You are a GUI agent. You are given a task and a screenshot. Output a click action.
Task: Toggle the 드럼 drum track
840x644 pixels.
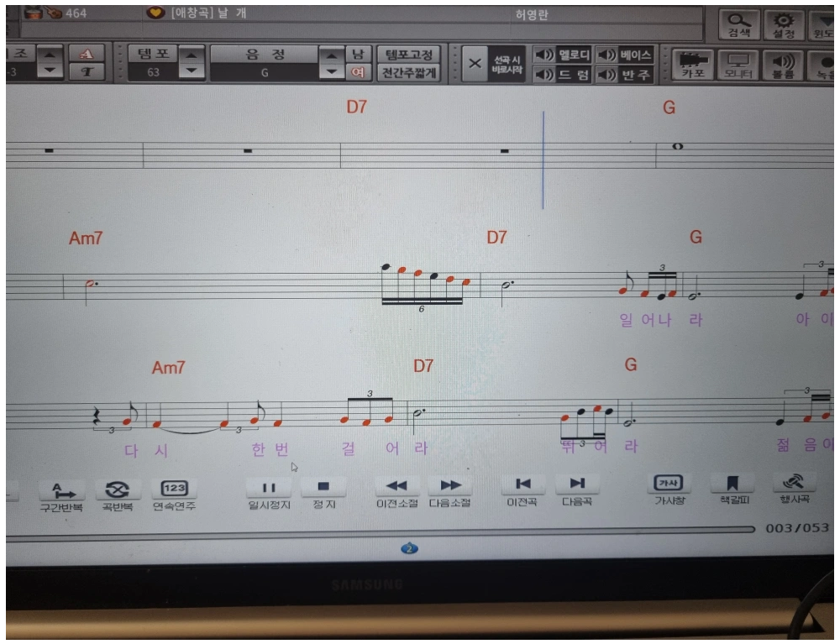pos(564,75)
